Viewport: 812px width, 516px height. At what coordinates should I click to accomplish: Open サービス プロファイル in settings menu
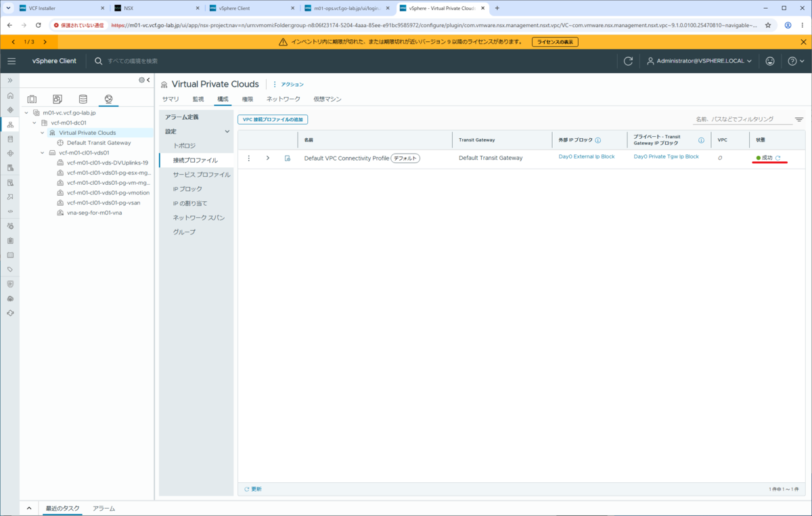click(x=201, y=175)
